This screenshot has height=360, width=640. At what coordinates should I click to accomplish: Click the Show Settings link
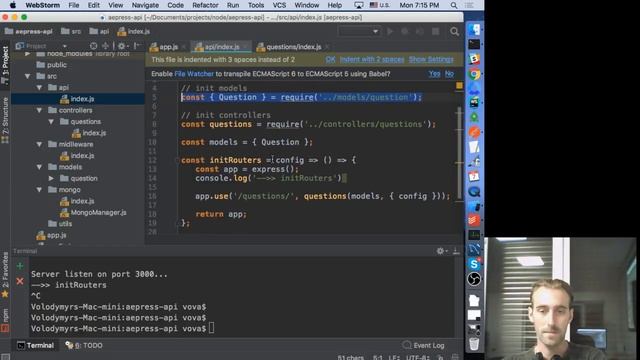pyautogui.click(x=431, y=60)
